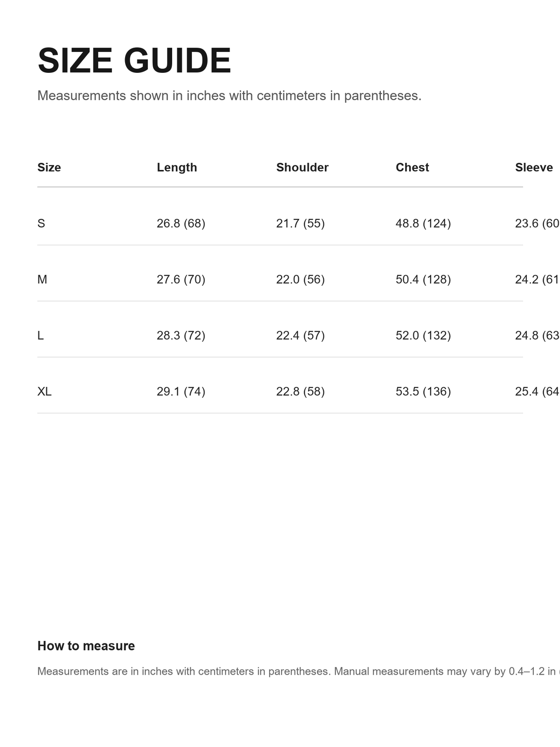Click the 22.0 (56) shoulder value

click(301, 279)
